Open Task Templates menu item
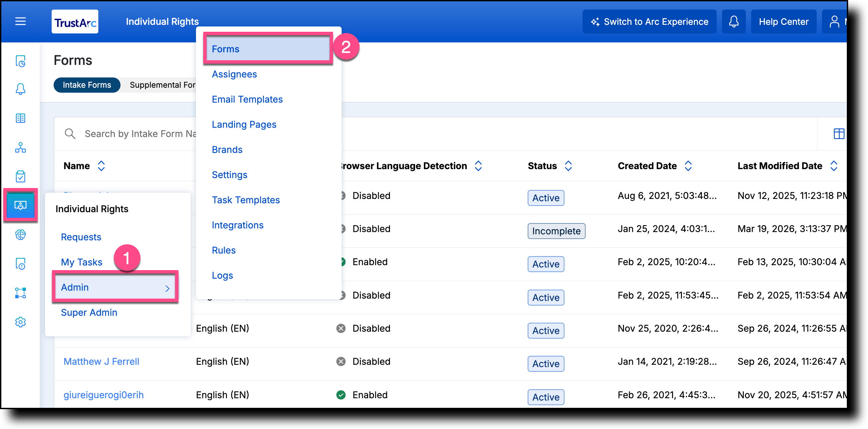The height and width of the screenshot is (429, 868). 246,200
